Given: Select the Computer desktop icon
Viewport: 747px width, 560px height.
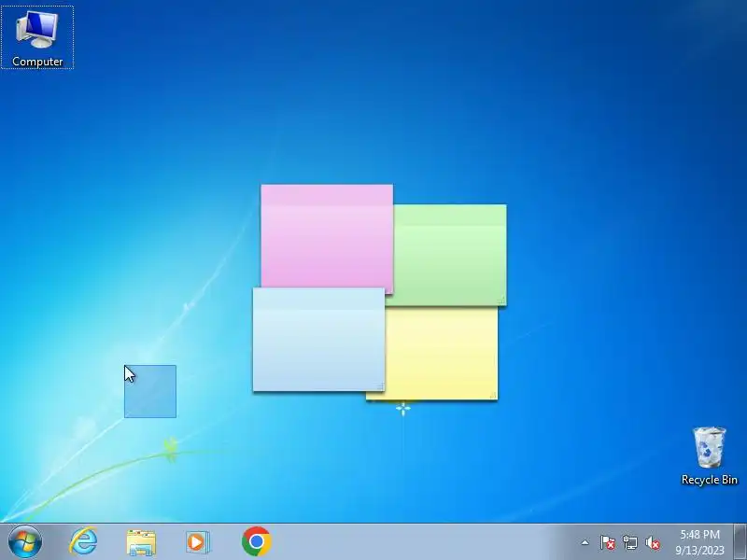Looking at the screenshot, I should [x=37, y=37].
